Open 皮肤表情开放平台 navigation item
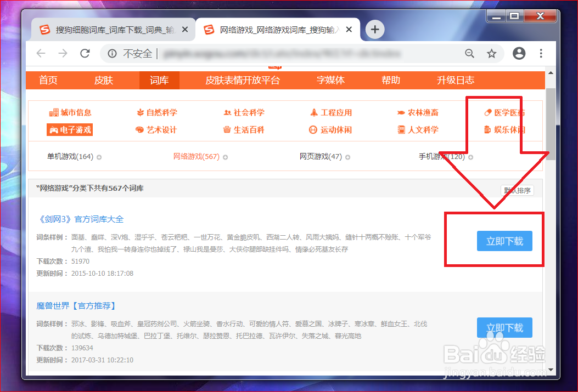The height and width of the screenshot is (392, 578). (243, 80)
